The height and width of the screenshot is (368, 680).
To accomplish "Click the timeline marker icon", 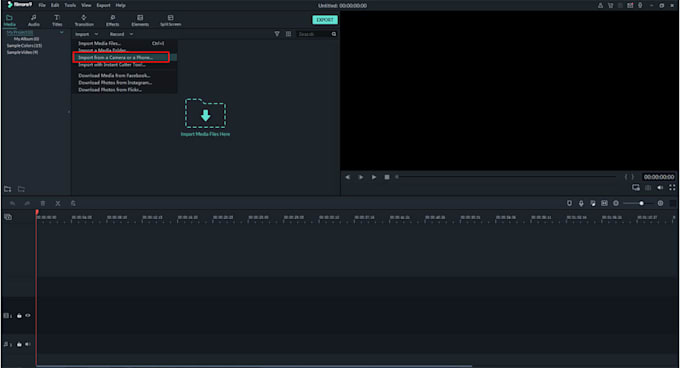I will pos(569,203).
